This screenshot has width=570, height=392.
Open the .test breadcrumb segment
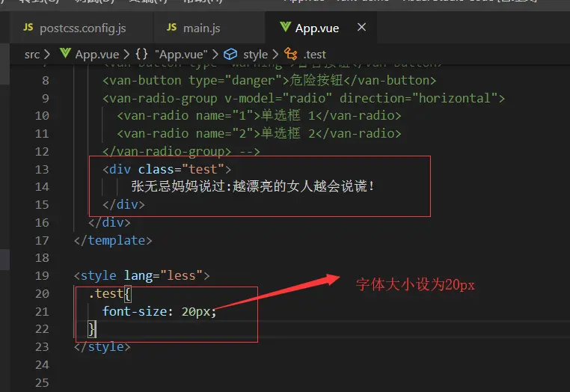click(315, 55)
